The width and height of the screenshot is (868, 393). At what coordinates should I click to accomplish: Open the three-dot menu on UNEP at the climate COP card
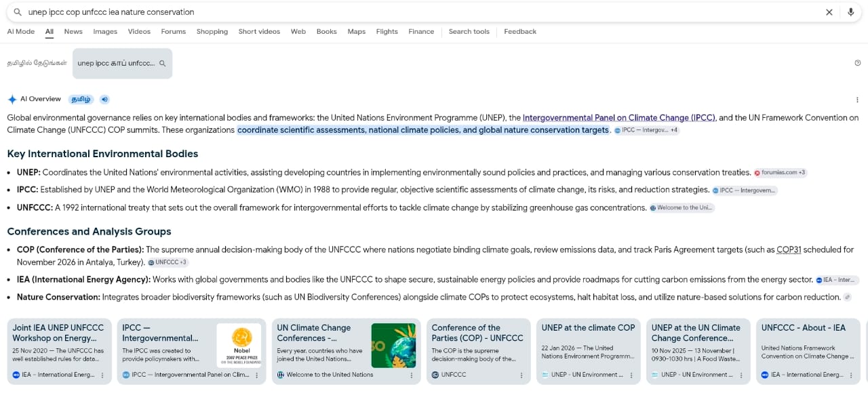click(x=631, y=375)
